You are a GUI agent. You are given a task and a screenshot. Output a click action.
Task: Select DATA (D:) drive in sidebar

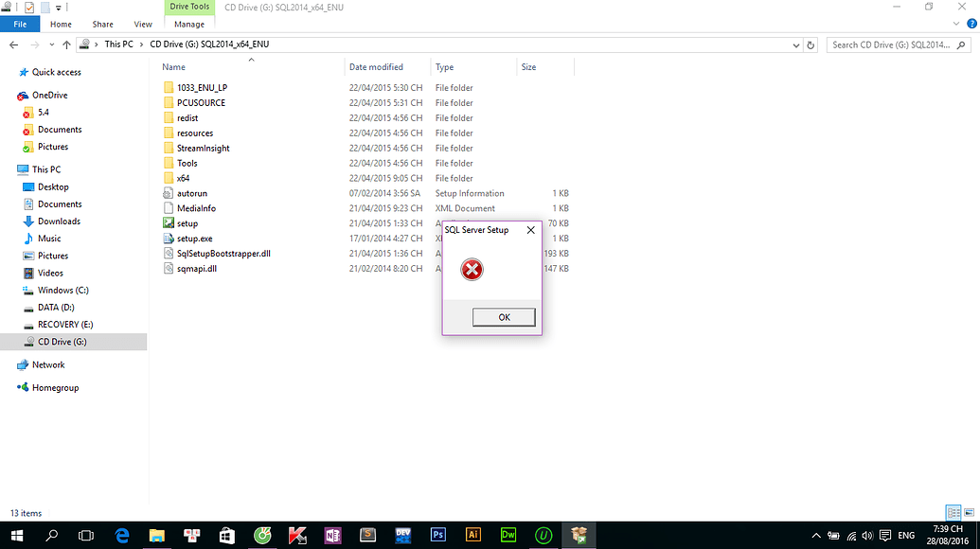pyautogui.click(x=56, y=308)
